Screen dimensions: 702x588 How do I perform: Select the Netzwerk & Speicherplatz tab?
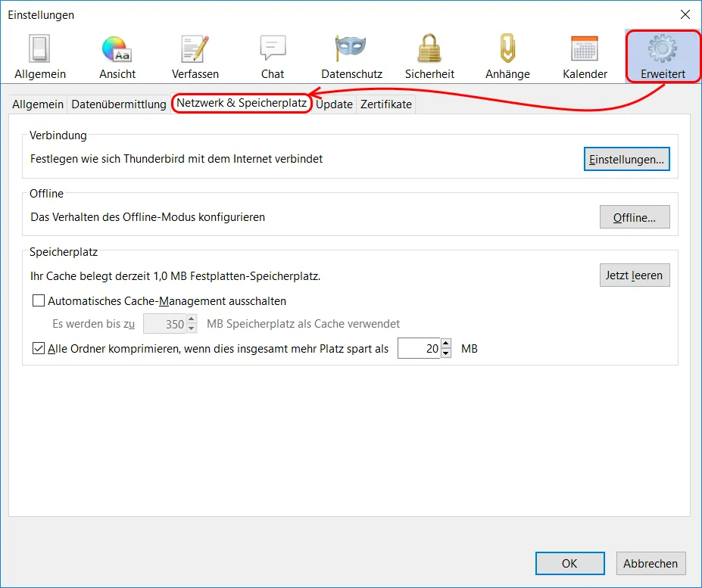tap(242, 104)
